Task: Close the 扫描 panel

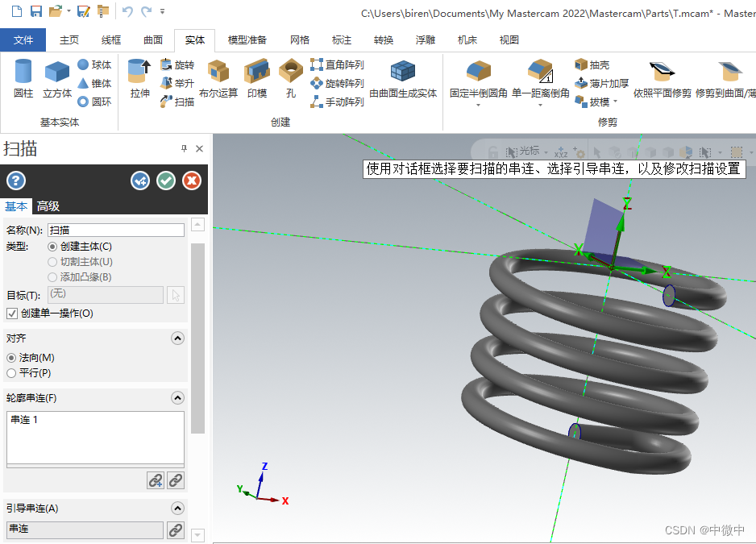Action: [x=200, y=148]
